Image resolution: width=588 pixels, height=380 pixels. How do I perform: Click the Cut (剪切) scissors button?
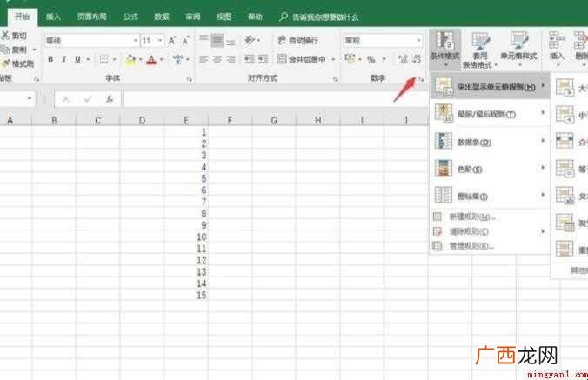[14, 36]
